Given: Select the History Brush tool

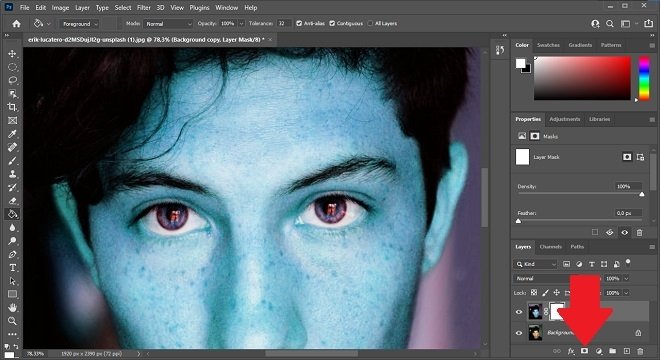Looking at the screenshot, I should pos(12,187).
